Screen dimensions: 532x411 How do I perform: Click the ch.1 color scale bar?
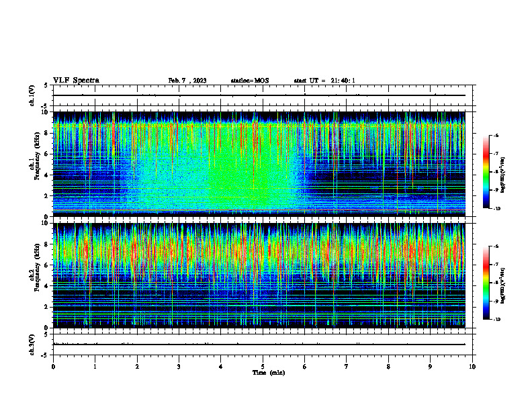coord(486,172)
